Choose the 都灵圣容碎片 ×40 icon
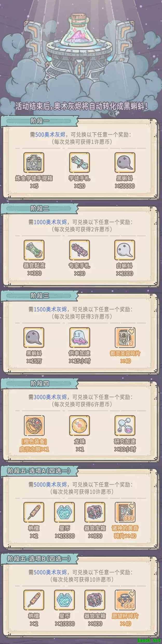This screenshot has width=162, height=644. [125, 338]
